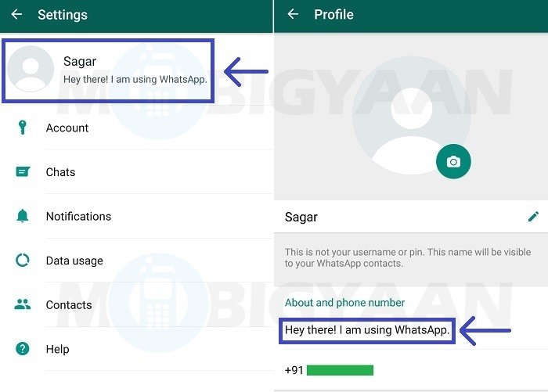Edit the name using the pencil icon
Screen dimensions: 548x392
533,217
